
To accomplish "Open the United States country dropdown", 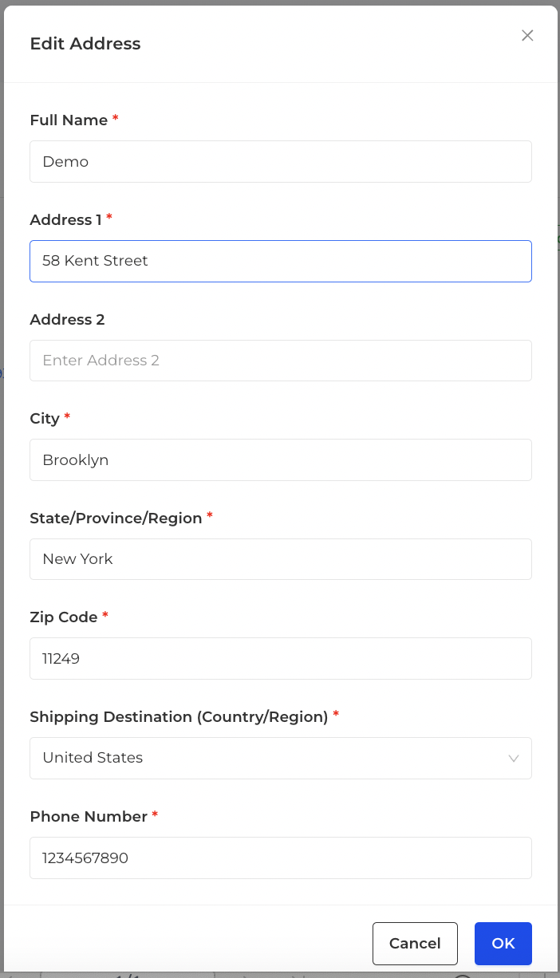I will (x=281, y=758).
